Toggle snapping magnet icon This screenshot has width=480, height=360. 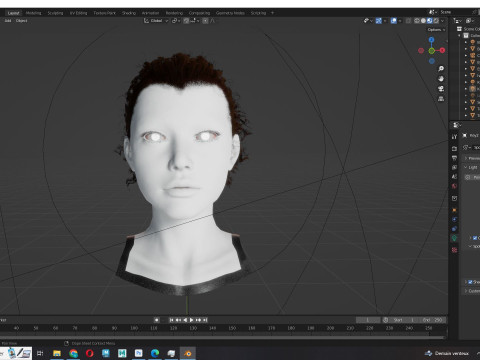coord(186,21)
